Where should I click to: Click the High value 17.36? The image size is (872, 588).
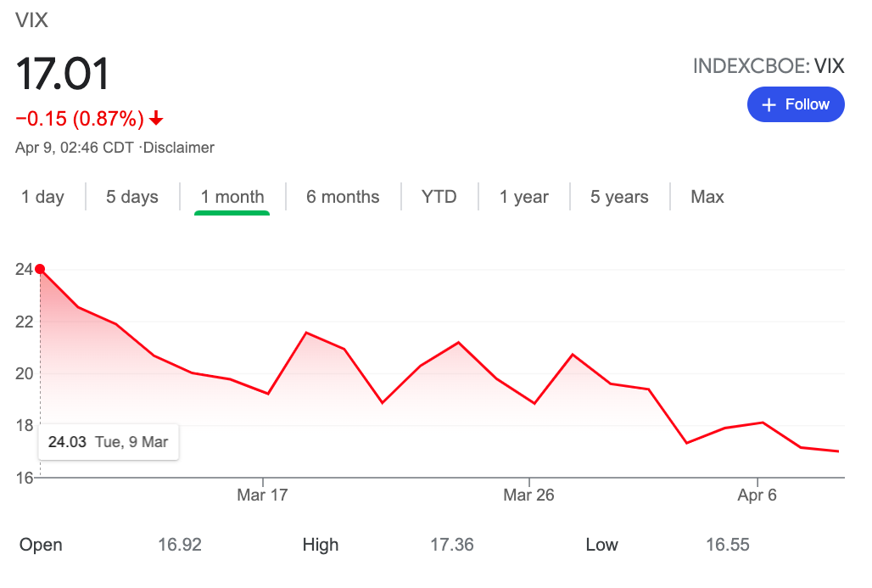pos(452,545)
